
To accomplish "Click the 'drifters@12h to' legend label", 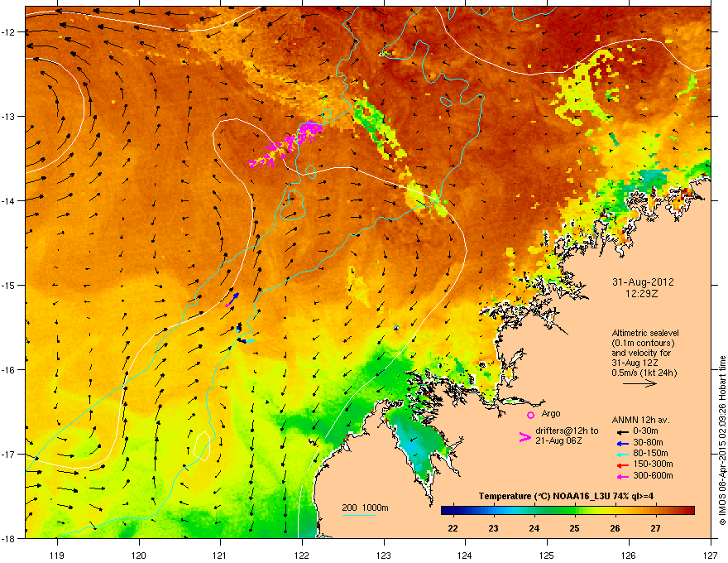I will [x=567, y=431].
